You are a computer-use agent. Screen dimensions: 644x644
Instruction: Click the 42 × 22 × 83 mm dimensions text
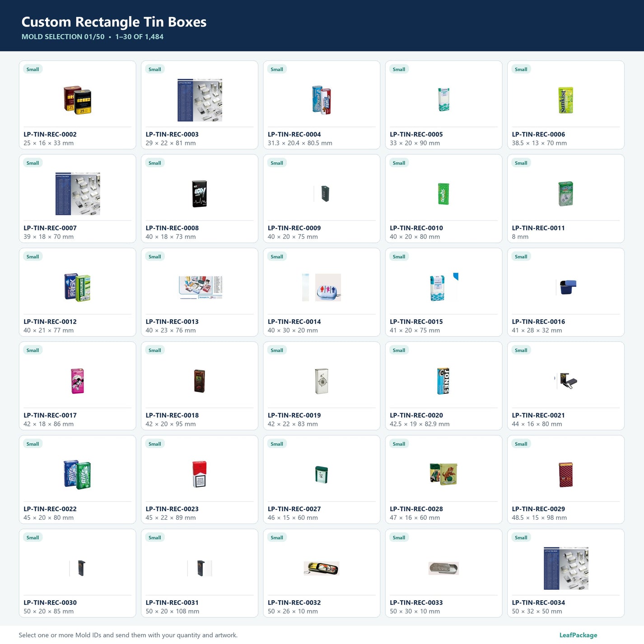[293, 424]
